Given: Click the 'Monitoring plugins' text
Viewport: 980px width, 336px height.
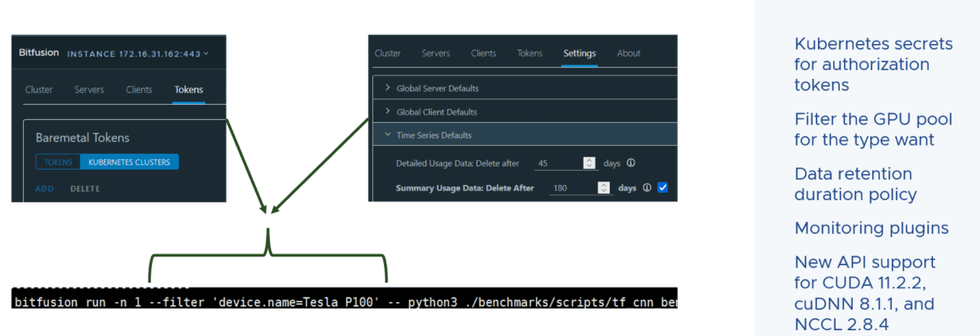Looking at the screenshot, I should tap(872, 228).
